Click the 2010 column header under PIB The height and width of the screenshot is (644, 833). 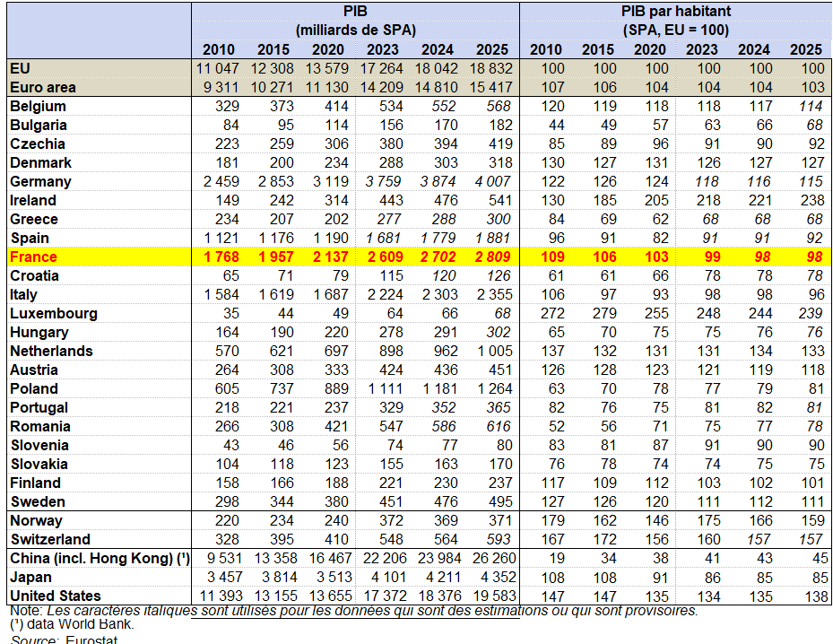point(219,50)
